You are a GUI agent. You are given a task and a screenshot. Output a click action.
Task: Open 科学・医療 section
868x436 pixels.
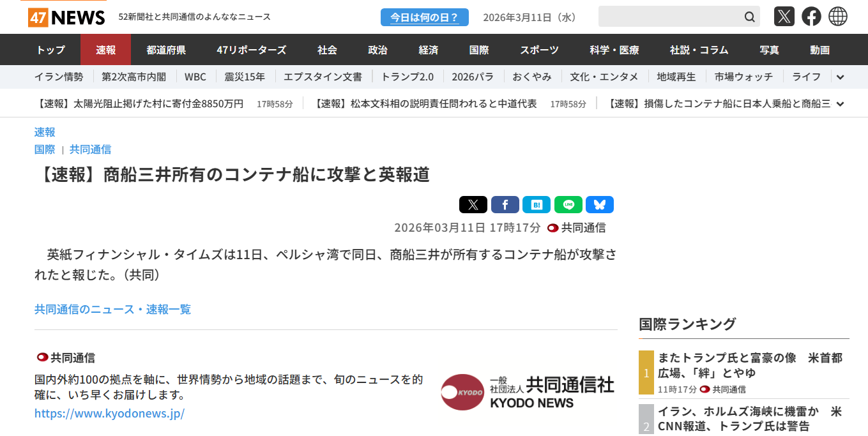pos(614,50)
